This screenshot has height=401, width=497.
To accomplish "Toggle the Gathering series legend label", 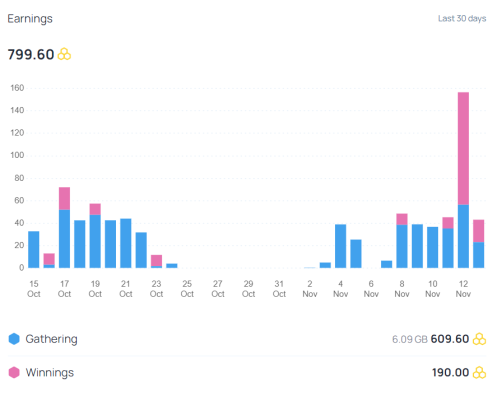I will point(51,339).
